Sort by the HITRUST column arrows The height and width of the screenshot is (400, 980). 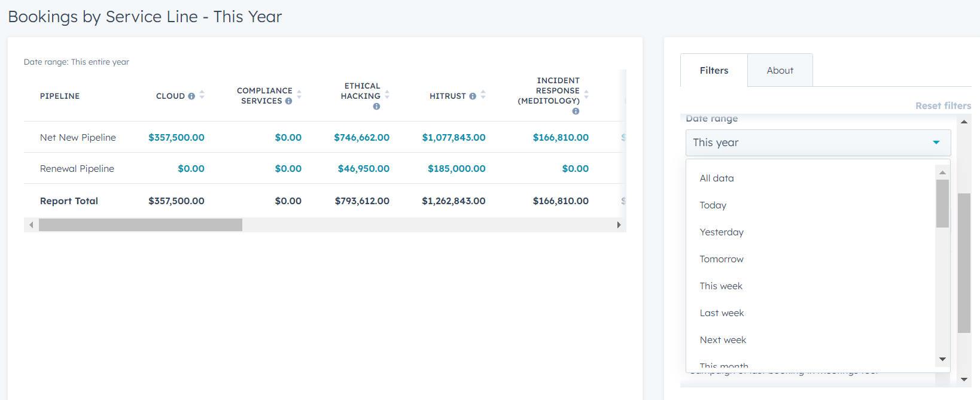pyautogui.click(x=483, y=95)
